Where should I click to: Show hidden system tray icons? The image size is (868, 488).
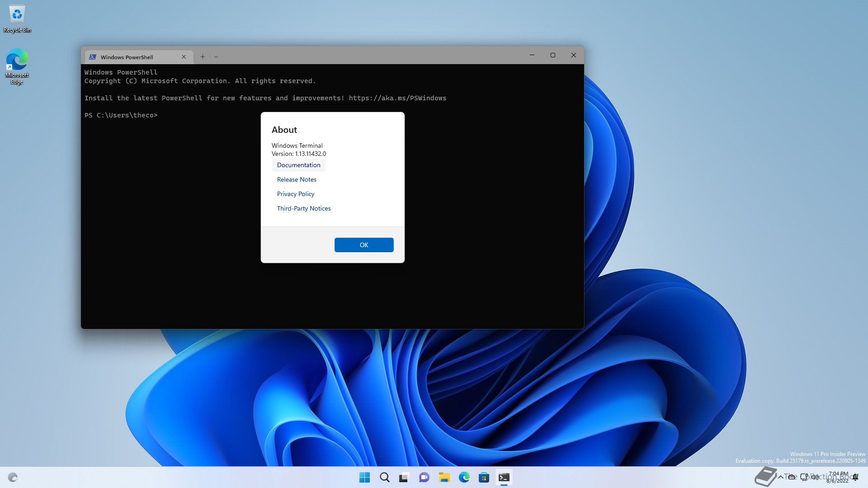point(781,477)
